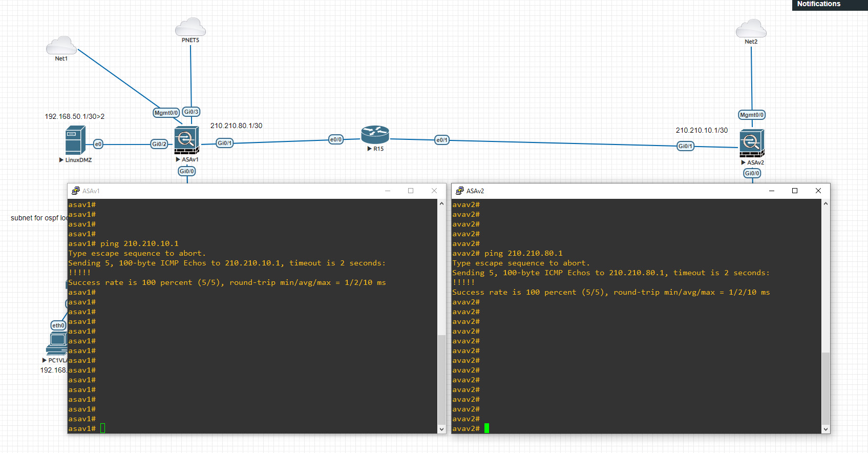Click the ASAv2 node name label
The width and height of the screenshot is (868, 453).
(x=755, y=162)
